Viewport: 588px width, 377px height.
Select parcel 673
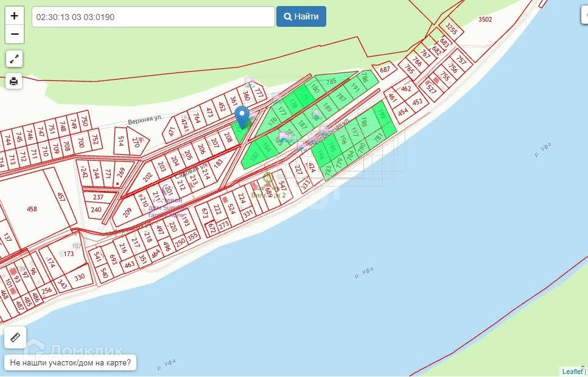coord(205,213)
